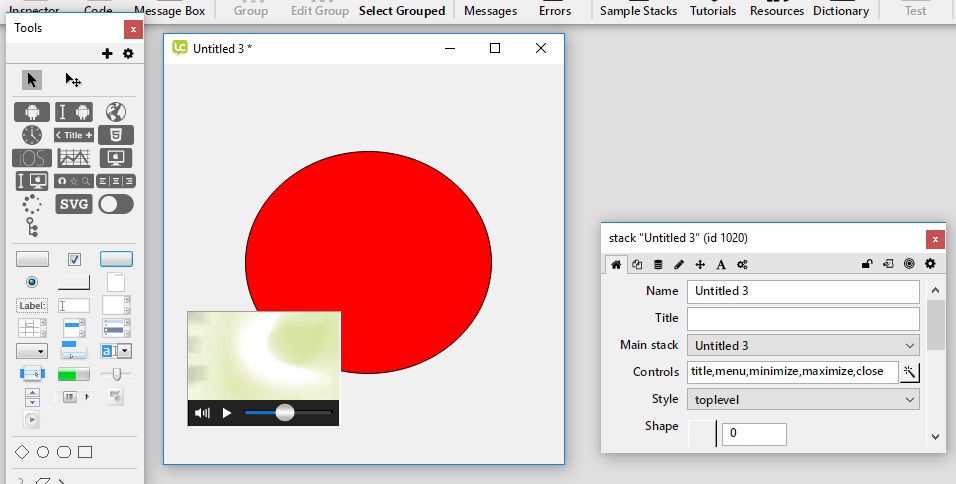Screen dimensions: 956x484
Task: Choose the browser globe widget icon
Action: coord(116,112)
